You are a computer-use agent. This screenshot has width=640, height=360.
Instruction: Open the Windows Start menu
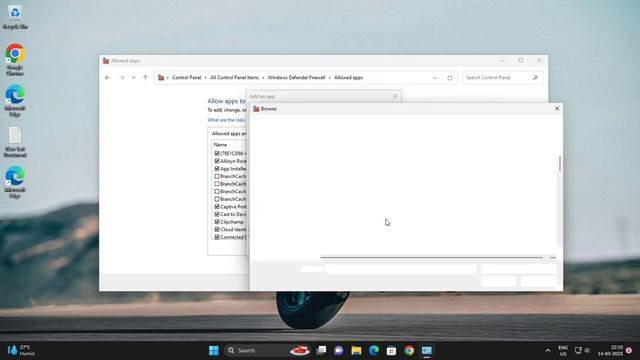pyautogui.click(x=213, y=351)
